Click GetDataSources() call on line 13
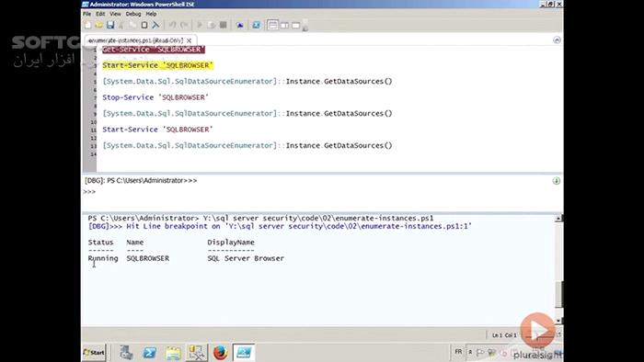 (x=358, y=145)
